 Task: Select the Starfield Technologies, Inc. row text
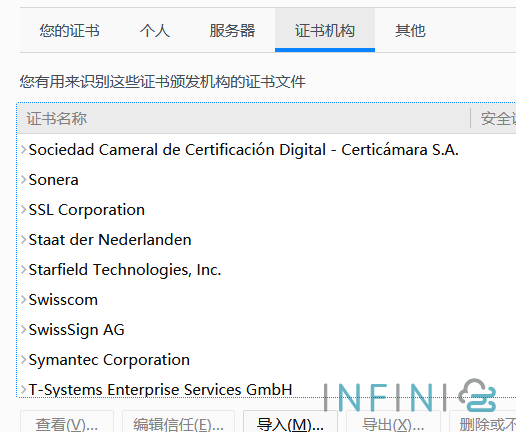pyautogui.click(x=125, y=270)
